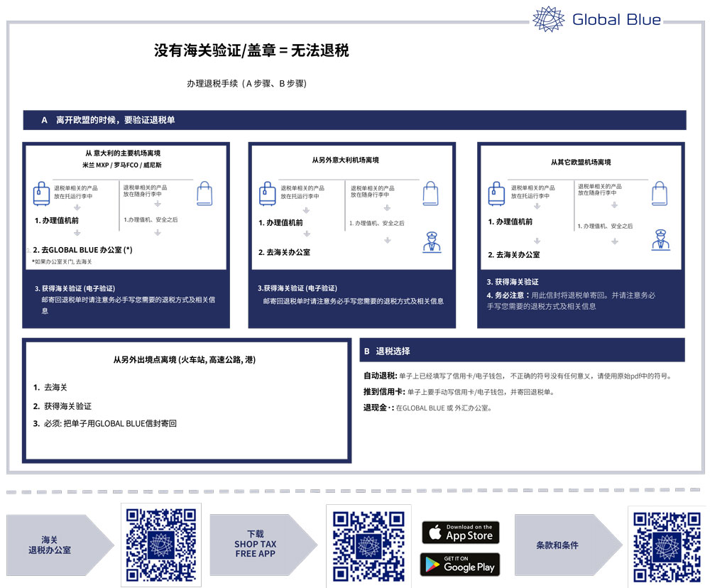Click the shopping bag icon in third panel
Screen dimensions: 710x588
click(x=660, y=193)
